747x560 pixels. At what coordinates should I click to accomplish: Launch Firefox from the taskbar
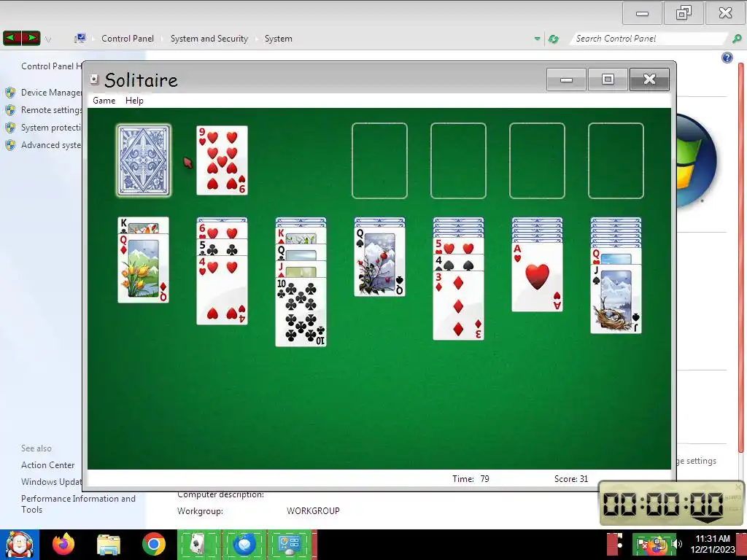tap(63, 544)
